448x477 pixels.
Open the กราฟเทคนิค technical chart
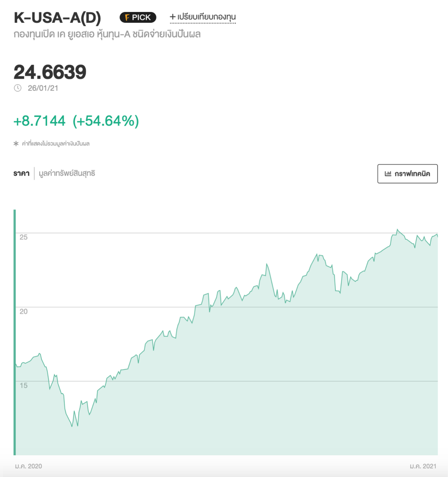(x=407, y=174)
